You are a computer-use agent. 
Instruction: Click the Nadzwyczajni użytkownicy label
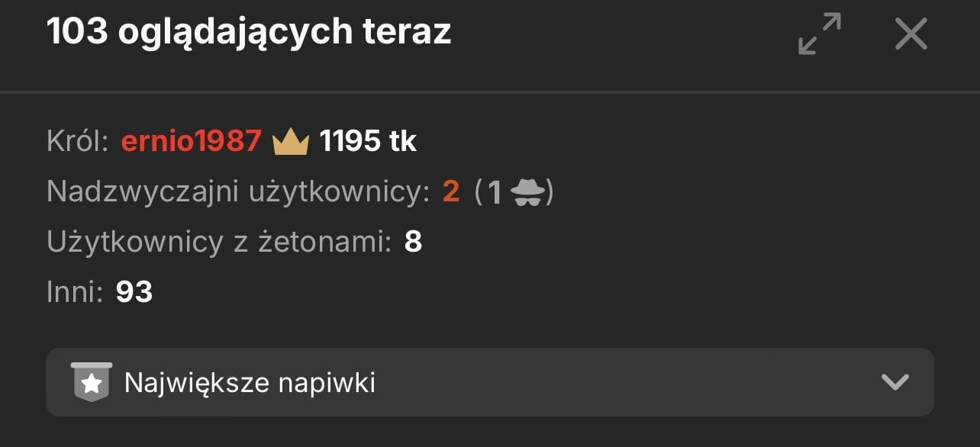pos(238,192)
